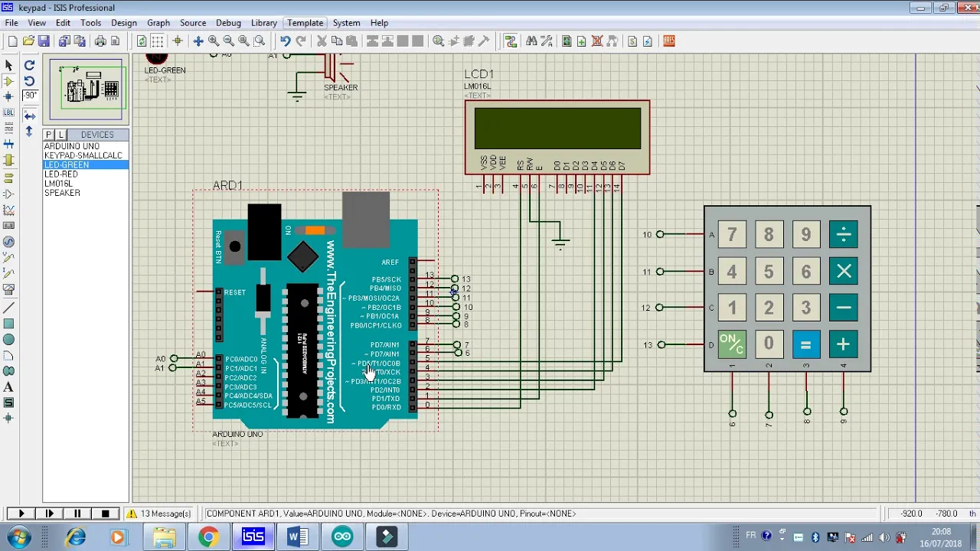Viewport: 980px width, 551px height.
Task: Open a design file via folder icon
Action: click(x=28, y=41)
